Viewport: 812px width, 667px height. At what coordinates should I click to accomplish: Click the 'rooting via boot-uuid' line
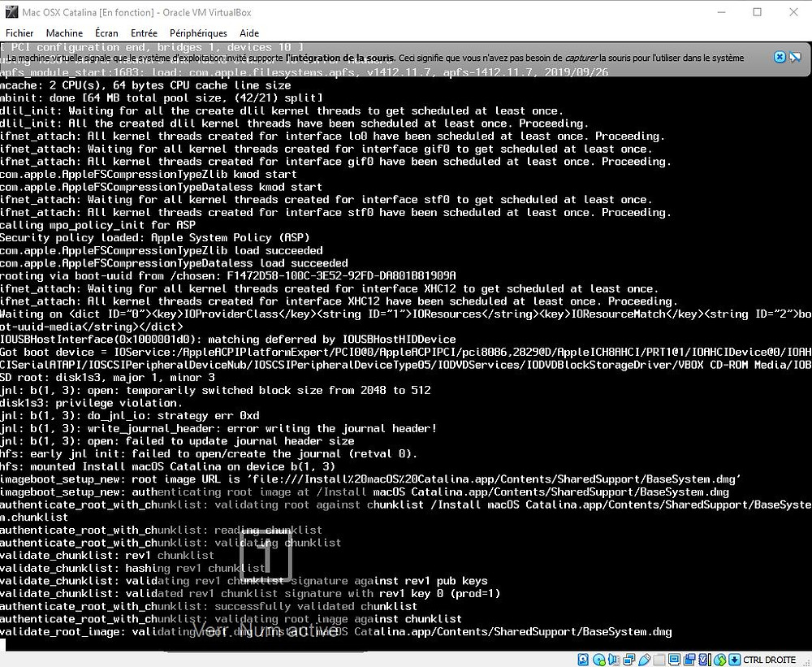[x=228, y=275]
